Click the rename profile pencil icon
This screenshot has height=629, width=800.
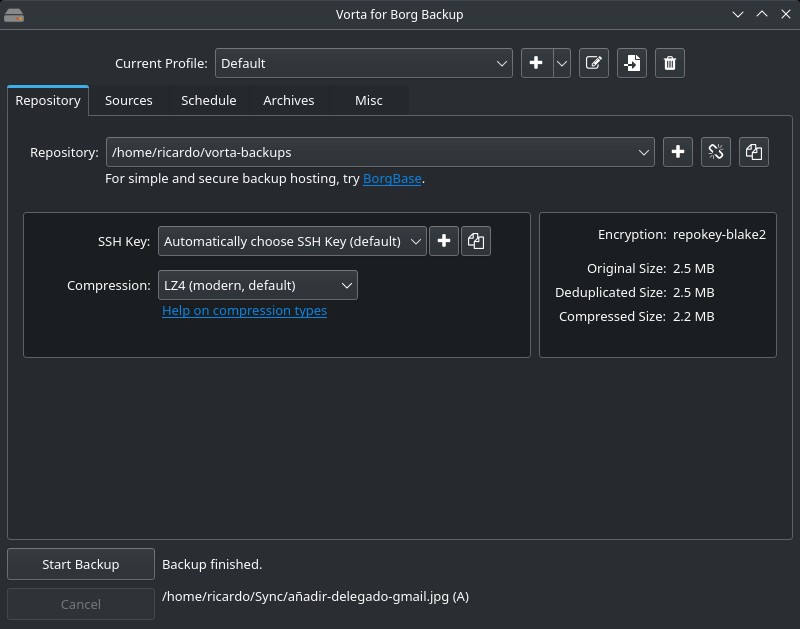click(x=593, y=63)
